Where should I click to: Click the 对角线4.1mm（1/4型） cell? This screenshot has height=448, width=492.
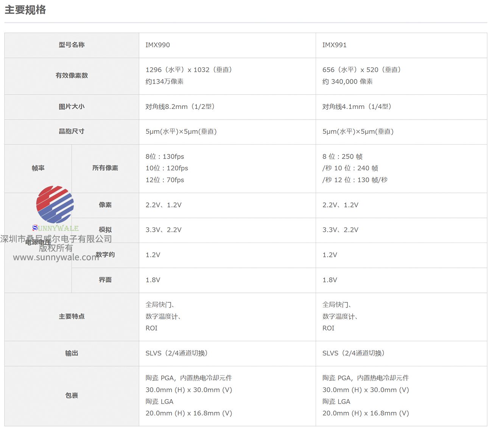(x=401, y=107)
